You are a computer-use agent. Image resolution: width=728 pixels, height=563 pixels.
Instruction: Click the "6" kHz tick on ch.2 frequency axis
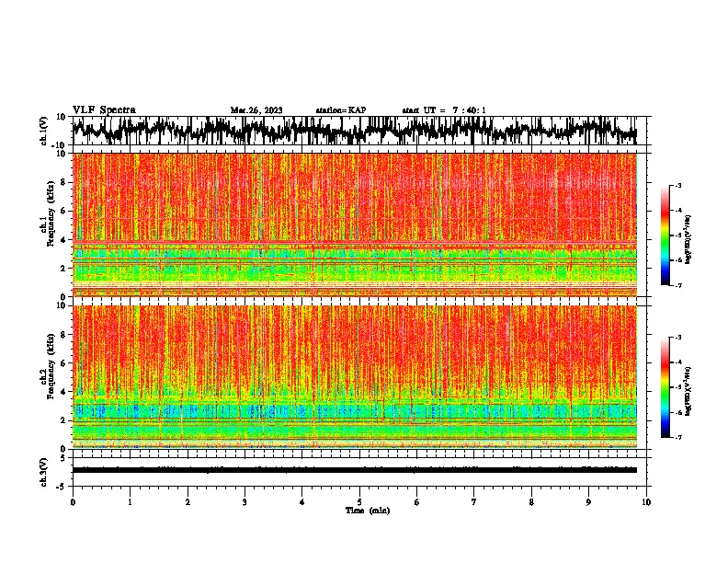[x=63, y=363]
